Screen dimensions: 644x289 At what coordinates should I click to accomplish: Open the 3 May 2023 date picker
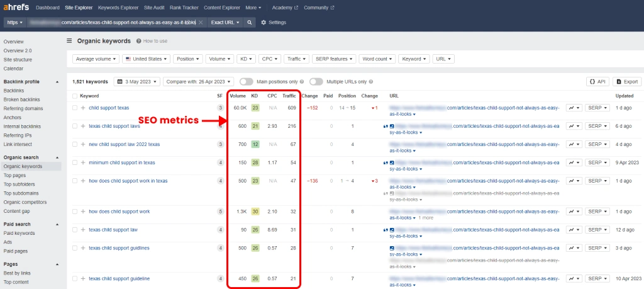[136, 82]
